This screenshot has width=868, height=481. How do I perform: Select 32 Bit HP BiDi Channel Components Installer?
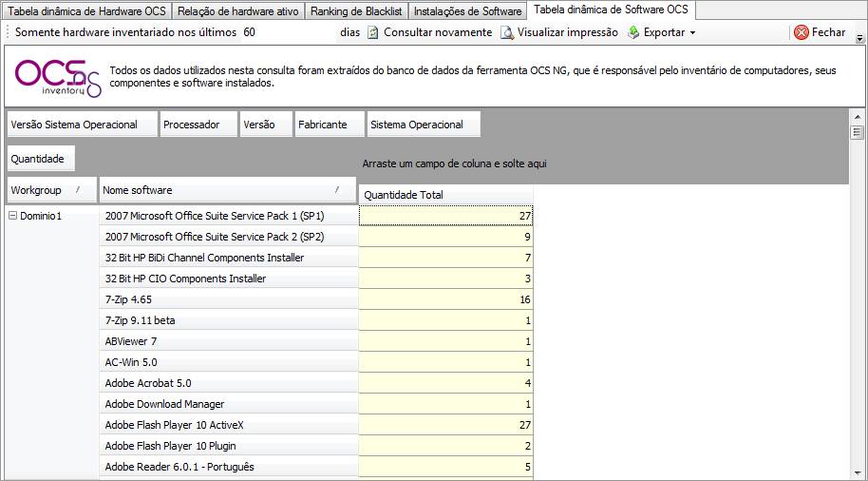pos(229,258)
